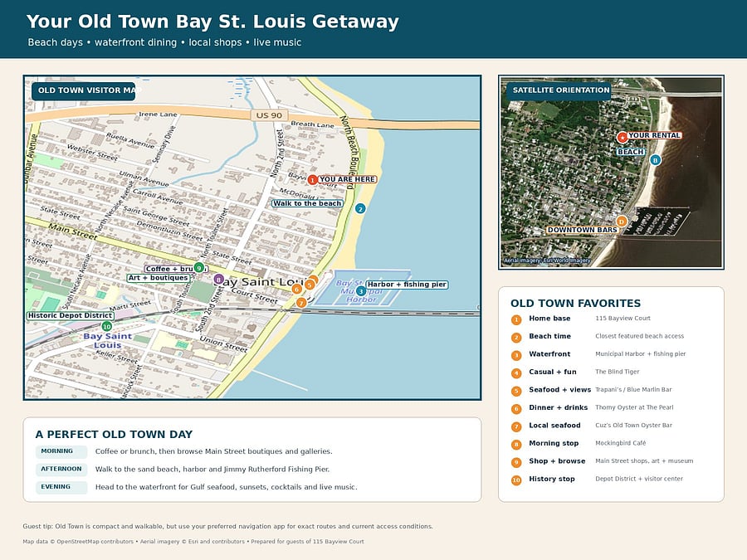This screenshot has height=560, width=747.
Task: Click orange D marker on satellite image
Action: point(621,222)
